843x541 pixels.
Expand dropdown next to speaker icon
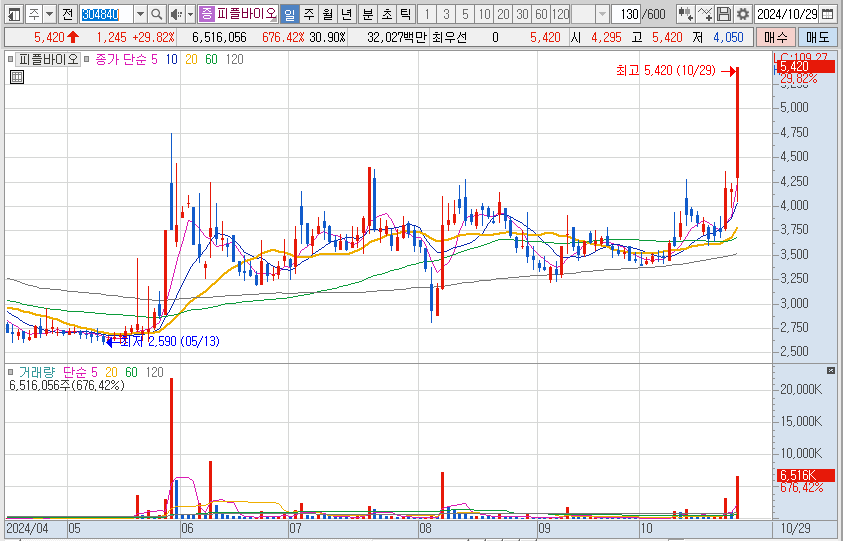click(x=190, y=14)
